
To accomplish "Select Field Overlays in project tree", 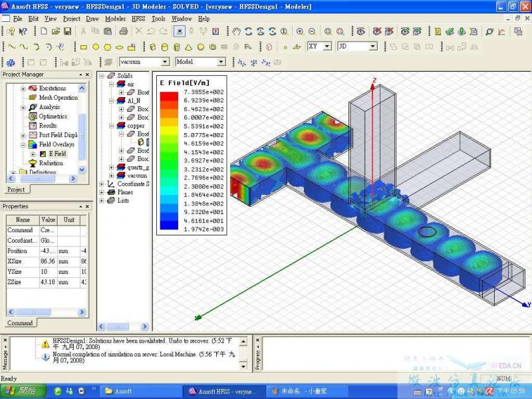I will coord(57,144).
